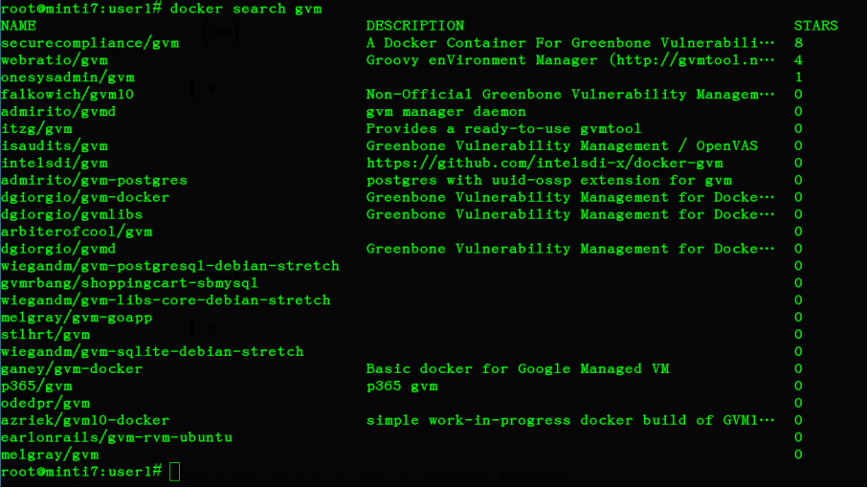Viewport: 868px width, 488px height.
Task: Click the "gvm manager daemon" description text
Action: (446, 112)
